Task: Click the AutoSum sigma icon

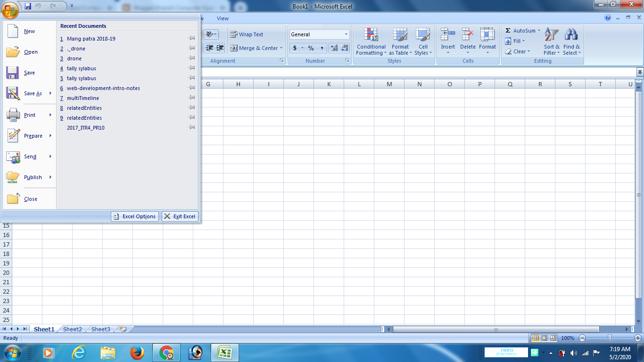Action: click(x=508, y=31)
